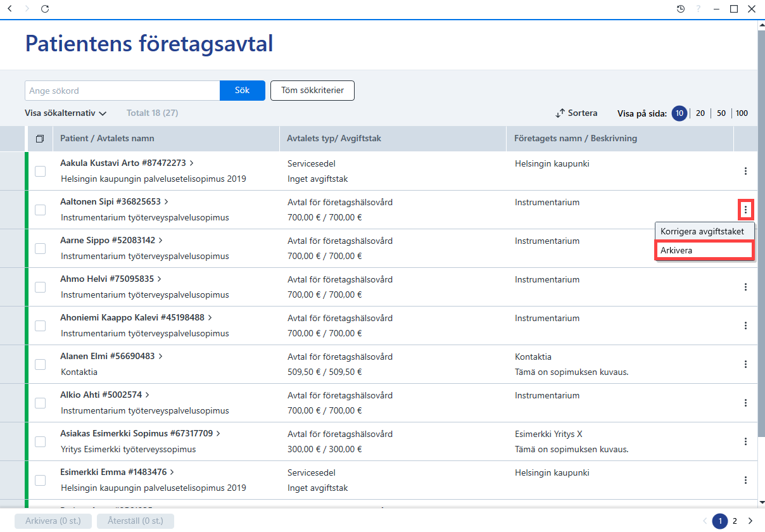This screenshot has width=765, height=532.
Task: Expand chevron next to Aaltonen Sipi #36825653
Action: tap(167, 202)
